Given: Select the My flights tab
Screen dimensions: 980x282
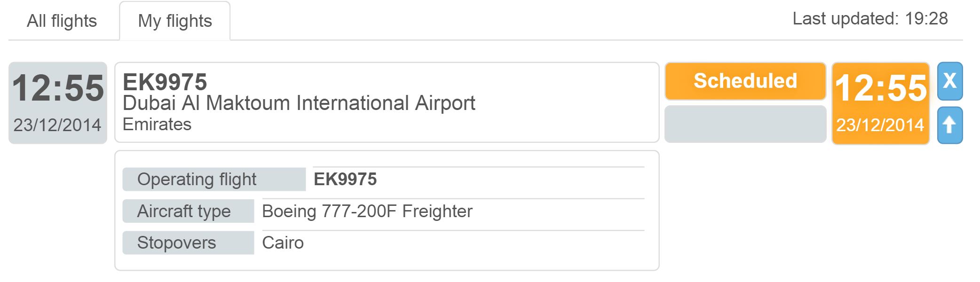Looking at the screenshot, I should pyautogui.click(x=175, y=21).
